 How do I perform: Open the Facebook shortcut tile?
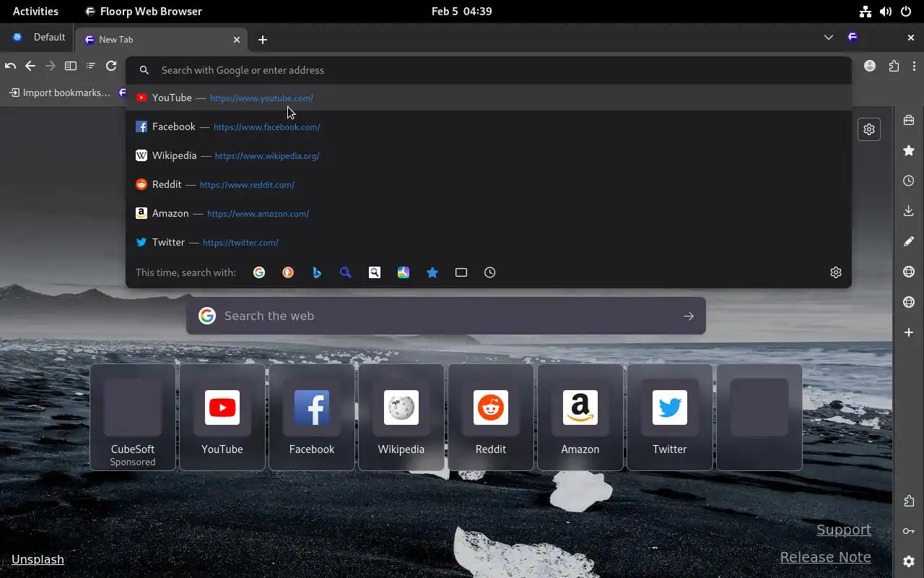(x=312, y=417)
